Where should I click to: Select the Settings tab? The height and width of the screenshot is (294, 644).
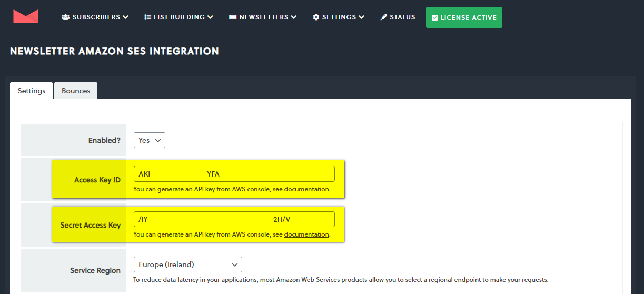point(32,91)
